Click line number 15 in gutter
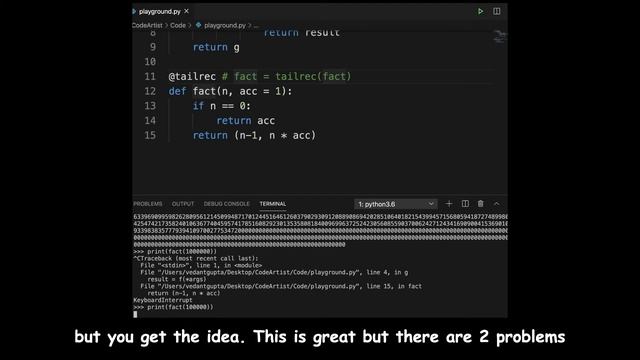The height and width of the screenshot is (360, 640). (150, 135)
